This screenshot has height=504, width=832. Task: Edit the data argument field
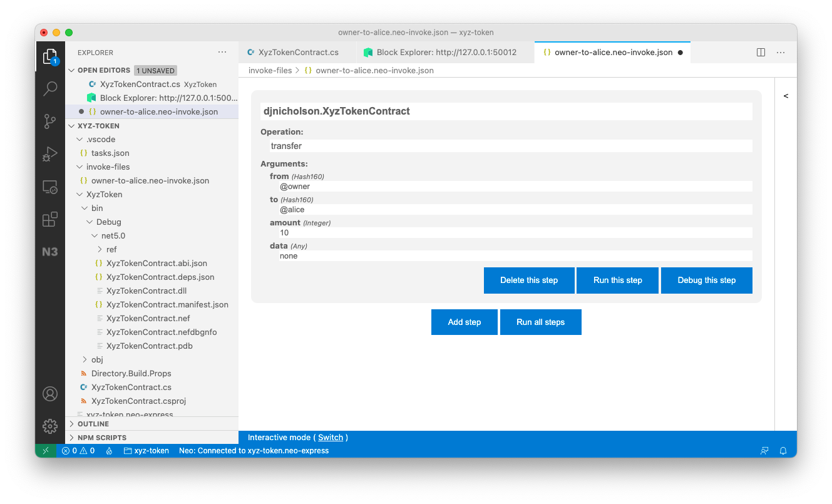point(516,256)
